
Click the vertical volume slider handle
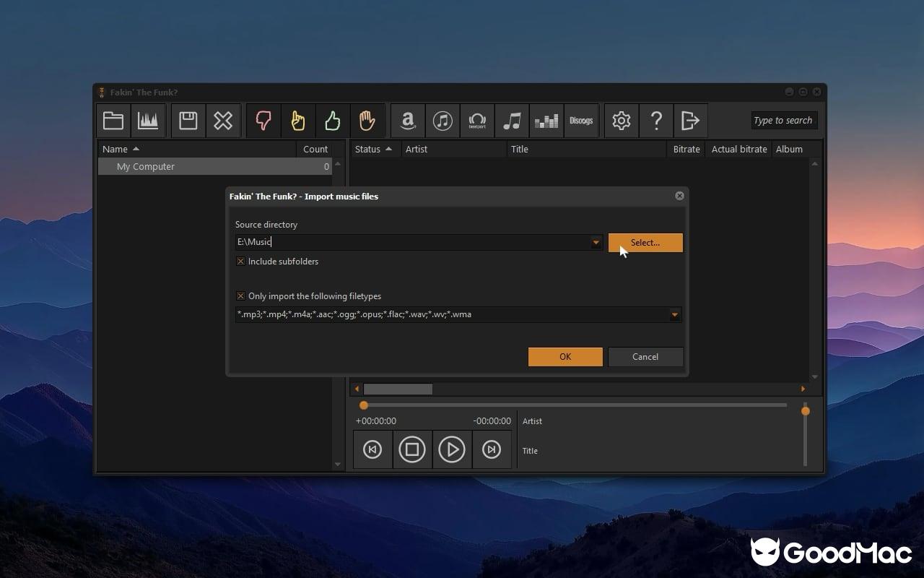(x=806, y=411)
